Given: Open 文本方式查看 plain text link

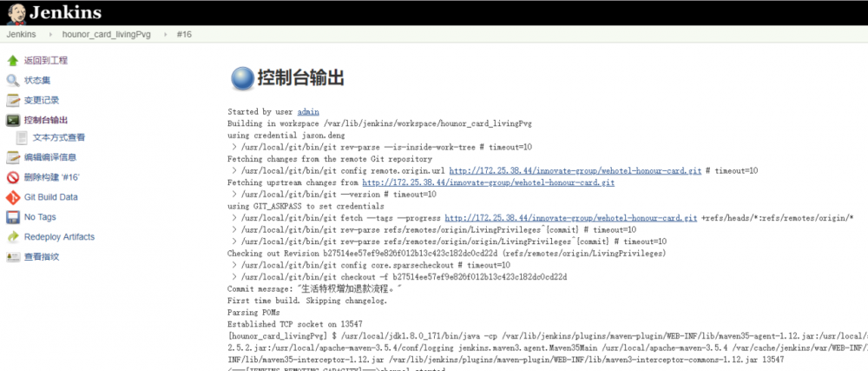Looking at the screenshot, I should click(59, 137).
